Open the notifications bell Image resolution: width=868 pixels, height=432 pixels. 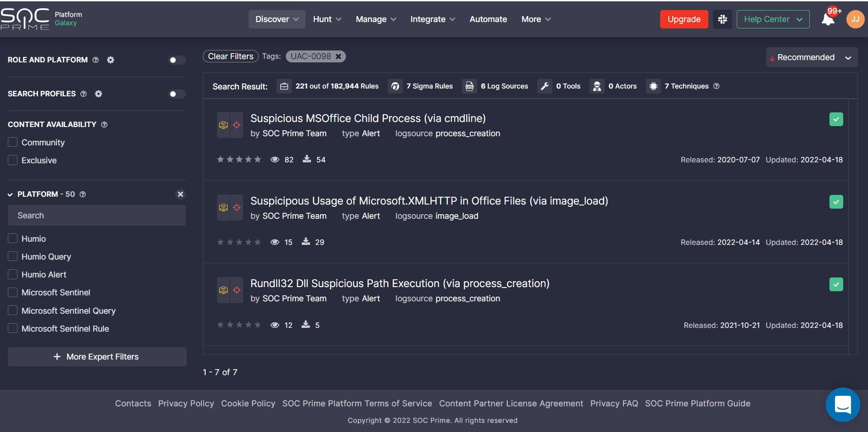click(x=828, y=19)
